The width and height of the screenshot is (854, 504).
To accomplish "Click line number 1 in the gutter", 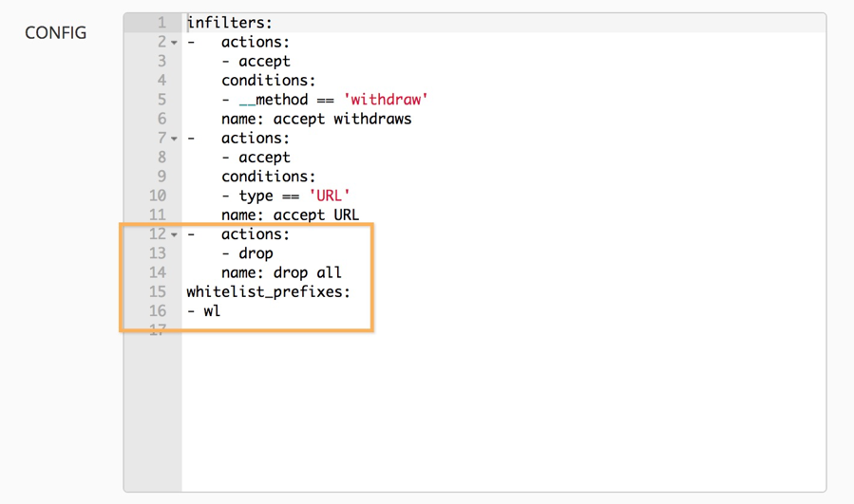I will 161,23.
